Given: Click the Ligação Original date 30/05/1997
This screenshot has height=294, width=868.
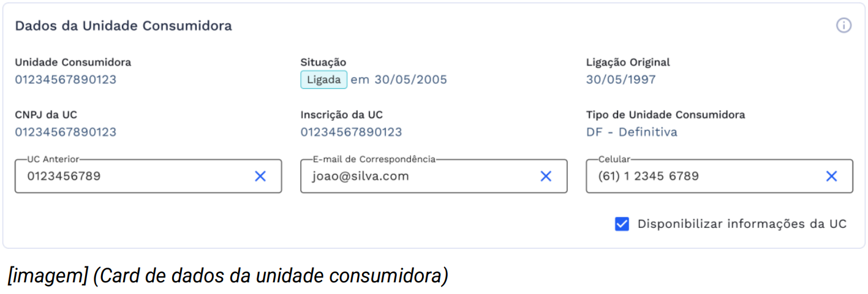Looking at the screenshot, I should point(621,80).
